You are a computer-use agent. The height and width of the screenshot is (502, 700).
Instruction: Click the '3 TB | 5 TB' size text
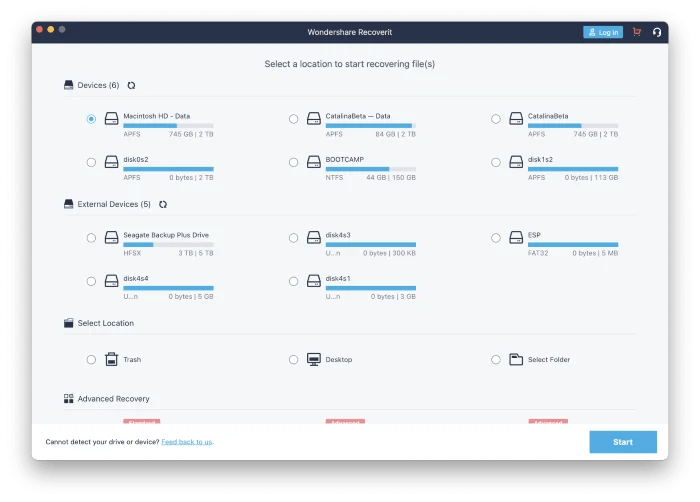[x=196, y=253]
